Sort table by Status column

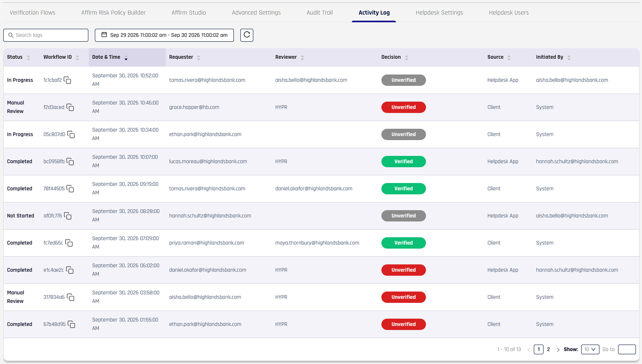pyautogui.click(x=28, y=57)
